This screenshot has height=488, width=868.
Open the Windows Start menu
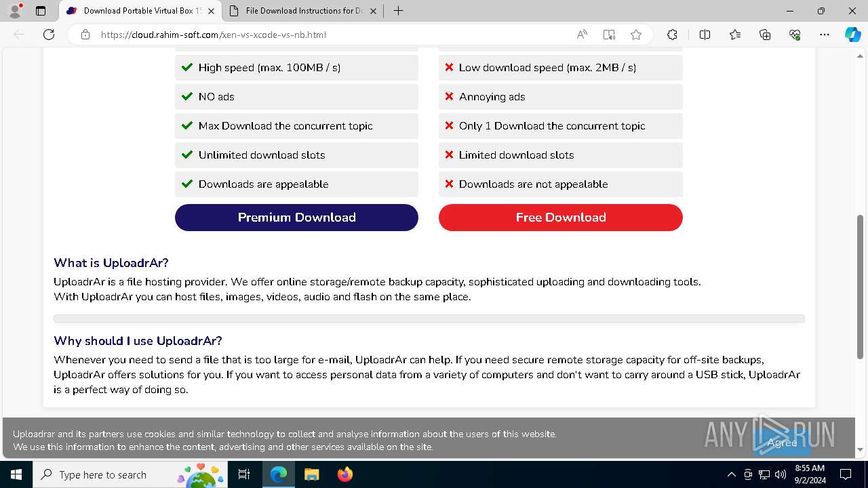click(16, 474)
